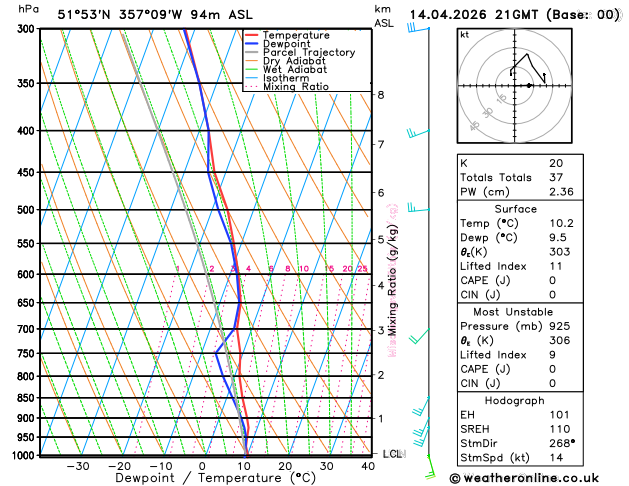Click the 1000 pressure level label
The height and width of the screenshot is (486, 629).
point(24,456)
